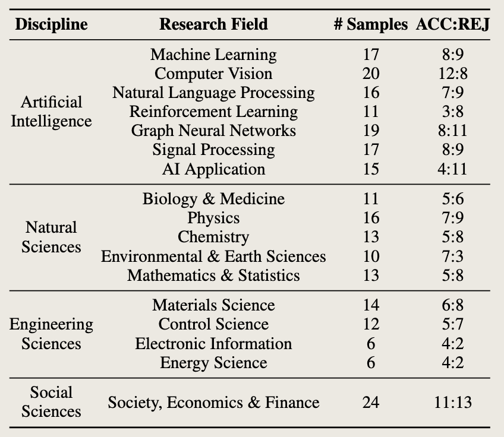This screenshot has width=504, height=437.
Task: Click the # Samples column header
Action: click(370, 24)
